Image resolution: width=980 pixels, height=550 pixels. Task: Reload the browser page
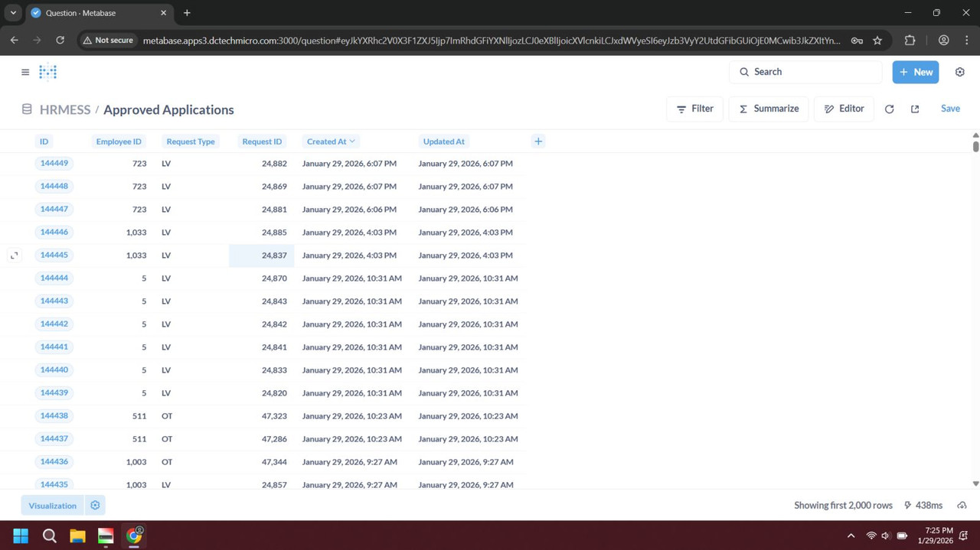(x=60, y=40)
